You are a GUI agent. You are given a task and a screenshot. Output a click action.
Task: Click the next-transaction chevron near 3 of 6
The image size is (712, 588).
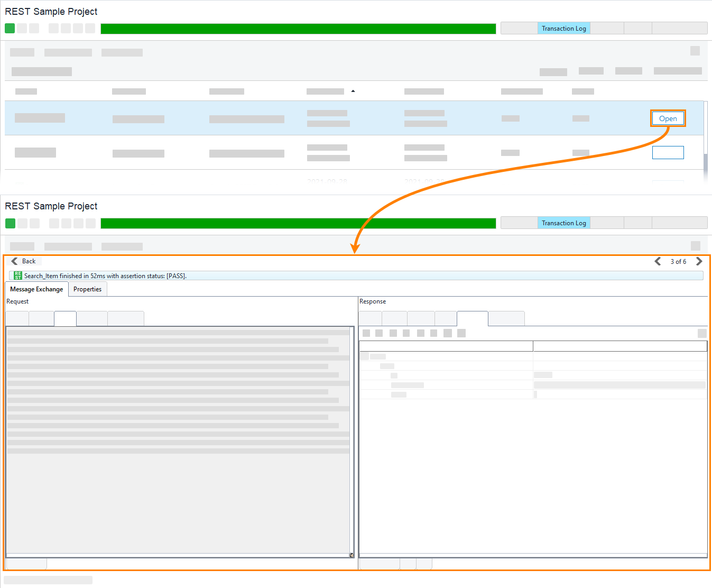pos(699,261)
